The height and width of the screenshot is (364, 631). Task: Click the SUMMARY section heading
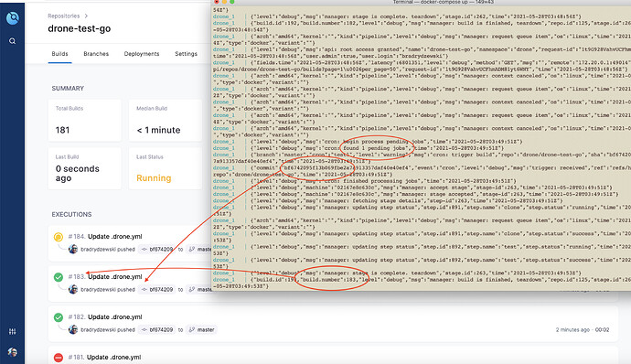pyautogui.click(x=68, y=88)
